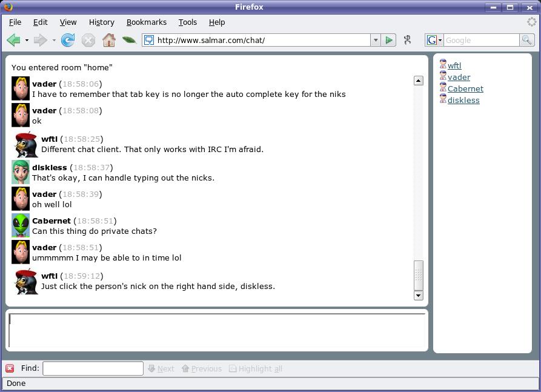Click the wftl user link
The height and width of the screenshot is (392, 541).
pos(454,65)
